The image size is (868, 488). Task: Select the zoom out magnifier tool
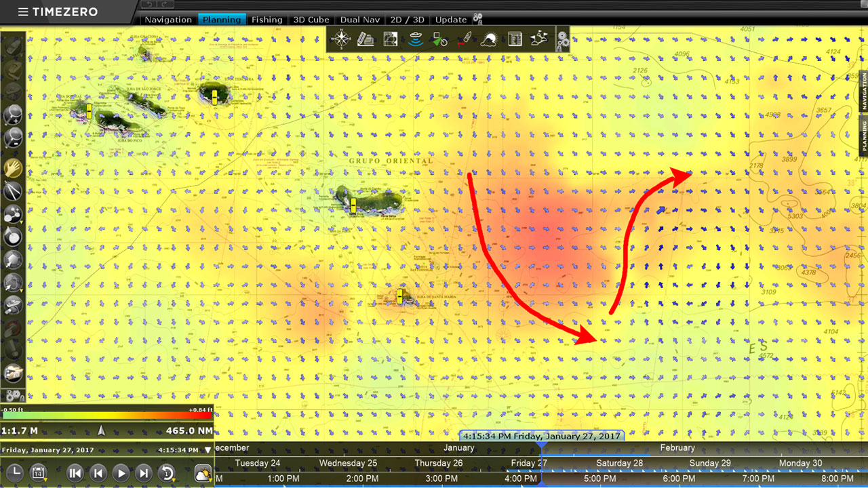click(x=13, y=139)
